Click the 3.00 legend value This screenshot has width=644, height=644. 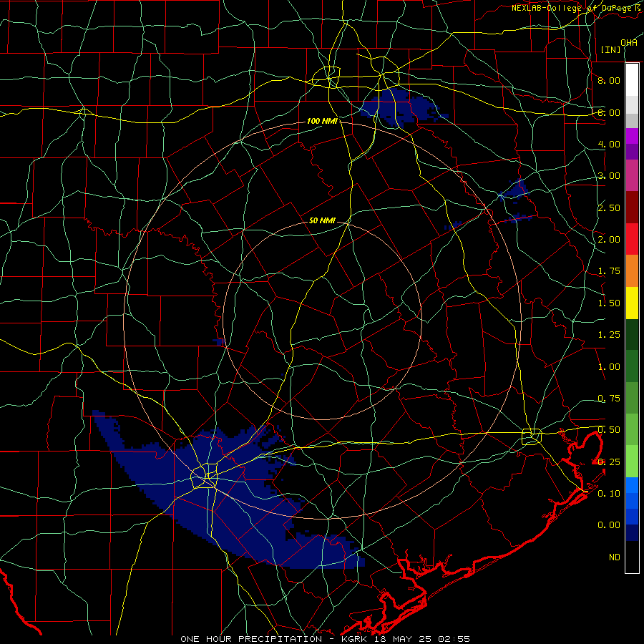609,176
